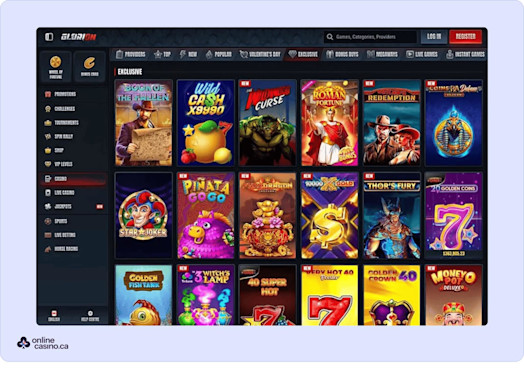Click the Glorion logo
Image resolution: width=524 pixels, height=372 pixels.
coord(79,37)
